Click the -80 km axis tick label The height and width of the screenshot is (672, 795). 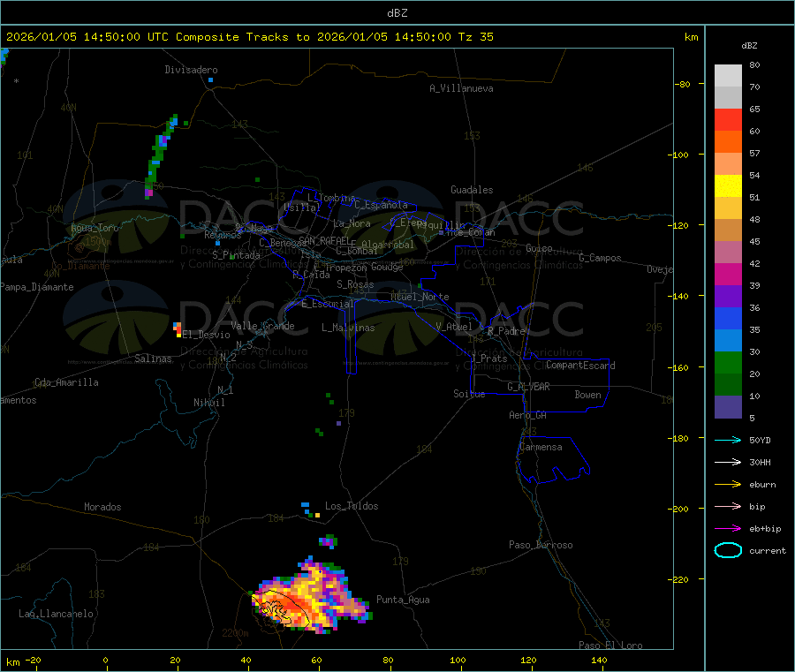(x=683, y=84)
